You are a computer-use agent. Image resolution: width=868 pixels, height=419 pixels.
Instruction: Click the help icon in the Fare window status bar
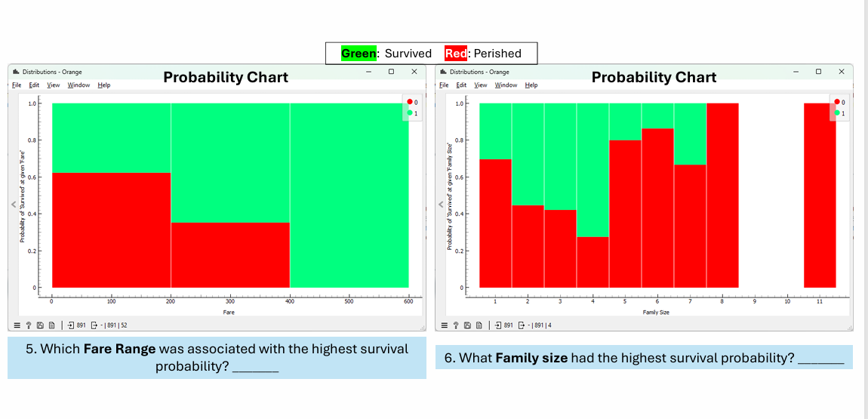pyautogui.click(x=28, y=325)
